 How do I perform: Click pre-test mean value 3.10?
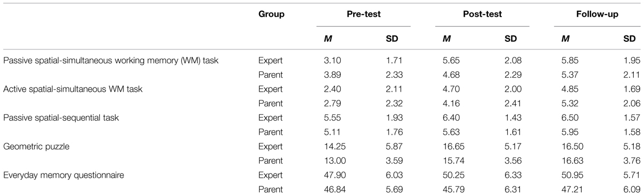click(x=324, y=62)
